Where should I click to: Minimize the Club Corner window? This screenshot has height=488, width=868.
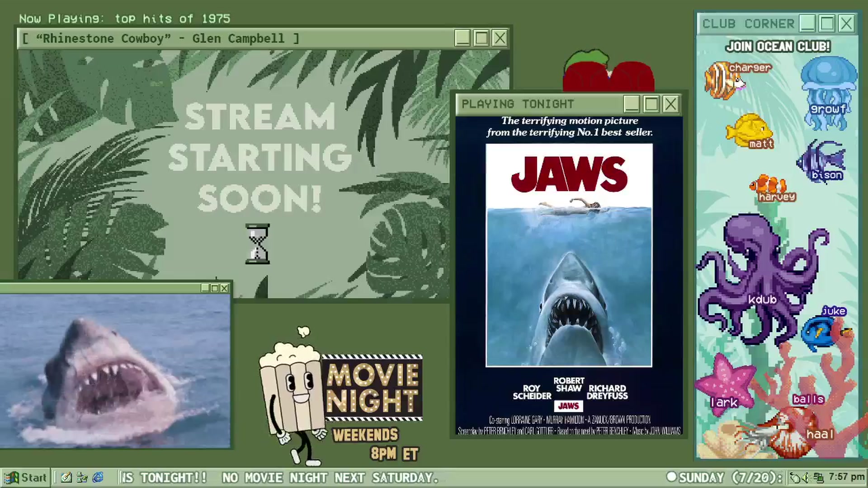coord(807,23)
